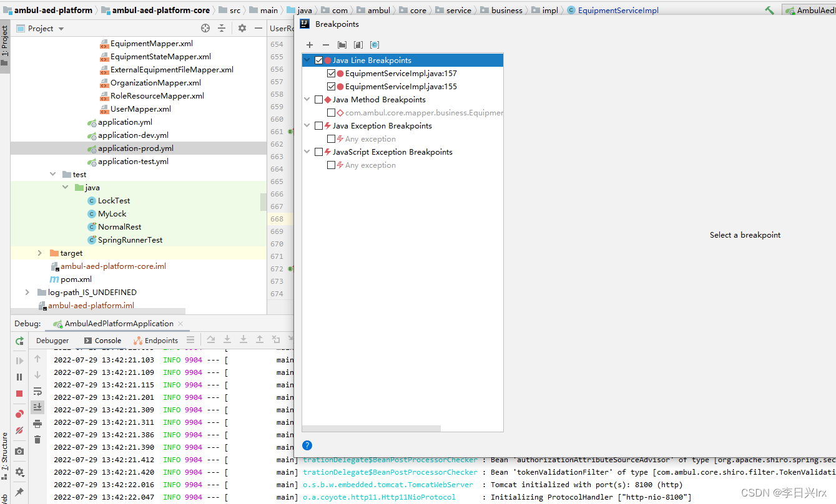The image size is (836, 504).
Task: Add a new breakpoint with plus icon
Action: coord(310,45)
